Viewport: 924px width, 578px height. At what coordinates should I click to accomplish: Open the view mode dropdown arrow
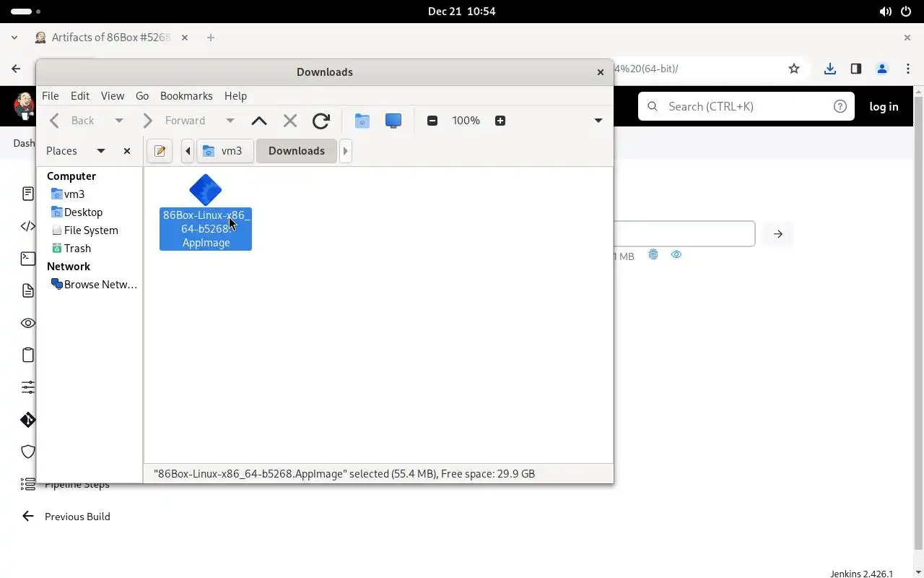tap(598, 121)
